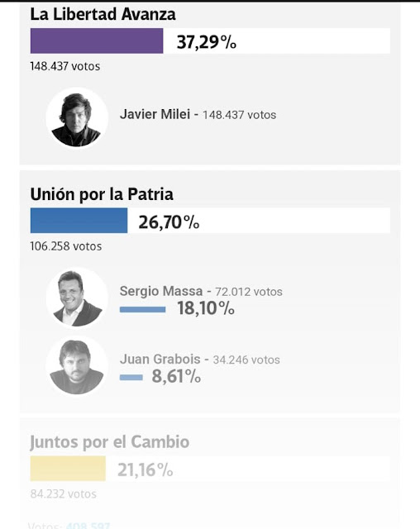
Task: Click the 148.437 votos party total
Action: pos(65,66)
